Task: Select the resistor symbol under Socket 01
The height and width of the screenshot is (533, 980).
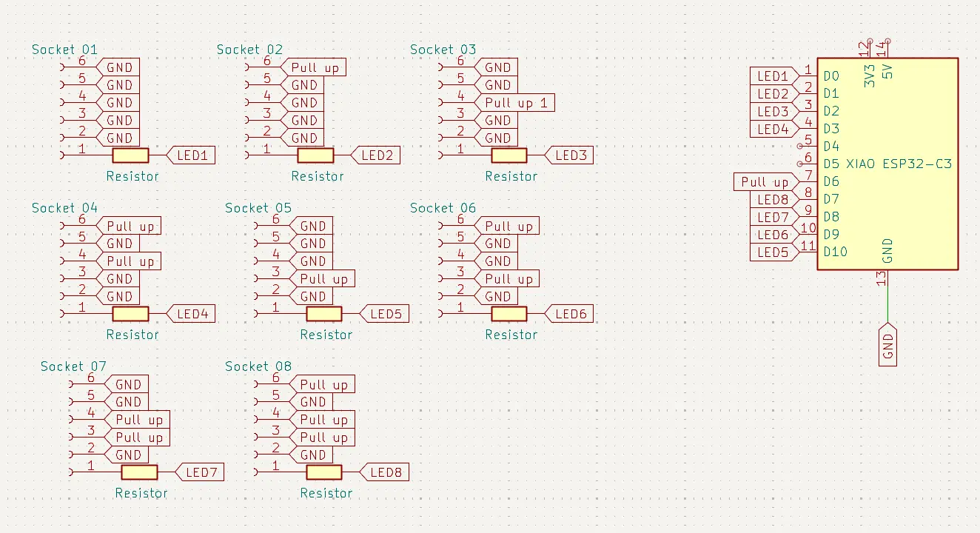Action: [x=130, y=155]
